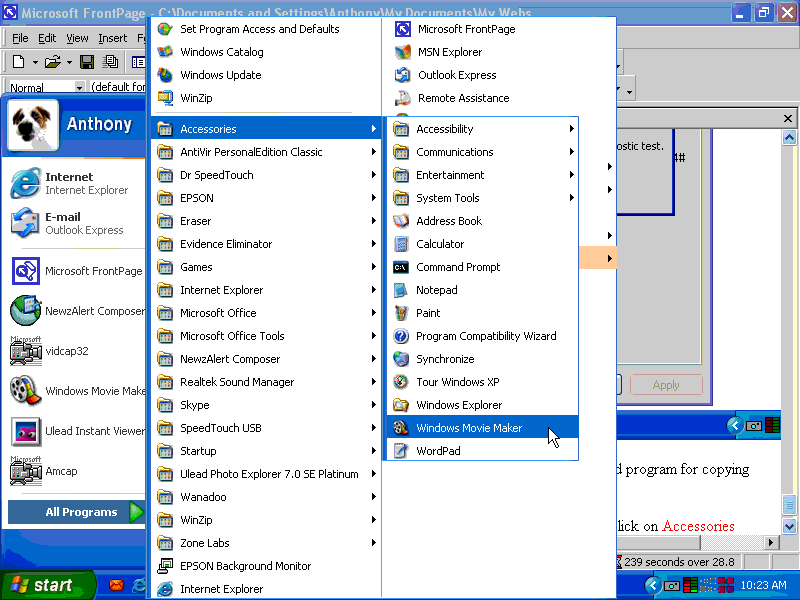
Task: Click the Address Book icon
Action: click(x=401, y=221)
